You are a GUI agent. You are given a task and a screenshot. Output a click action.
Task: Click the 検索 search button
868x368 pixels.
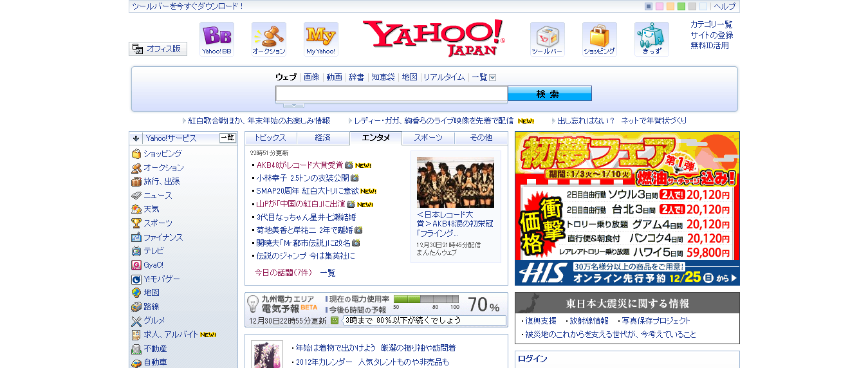[549, 94]
